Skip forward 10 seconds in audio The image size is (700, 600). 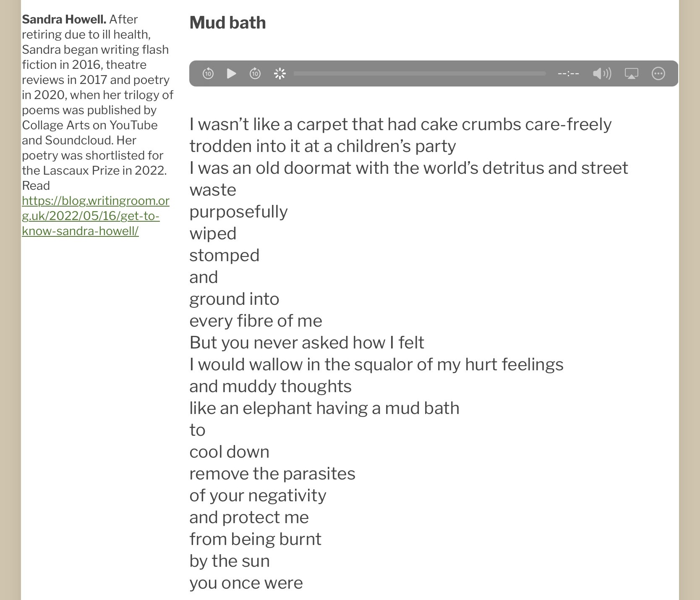(x=255, y=74)
